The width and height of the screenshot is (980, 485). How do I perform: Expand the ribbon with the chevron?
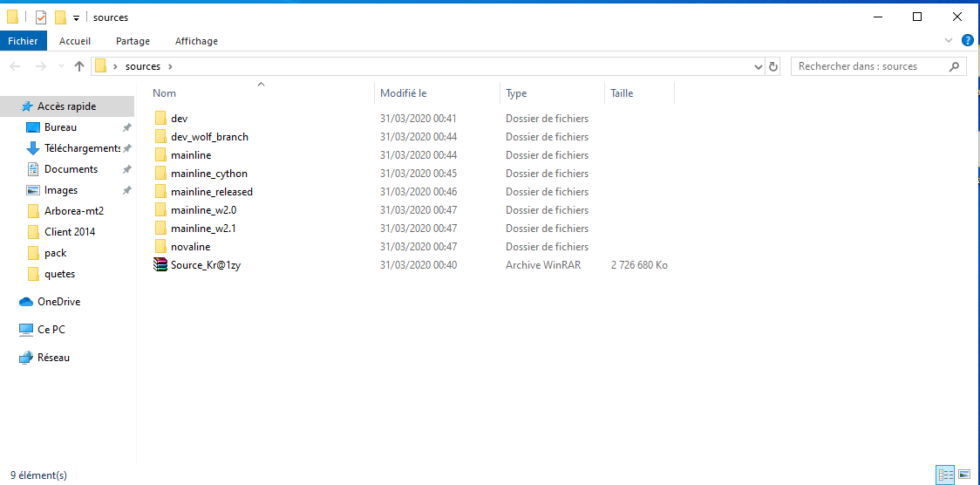pos(949,41)
